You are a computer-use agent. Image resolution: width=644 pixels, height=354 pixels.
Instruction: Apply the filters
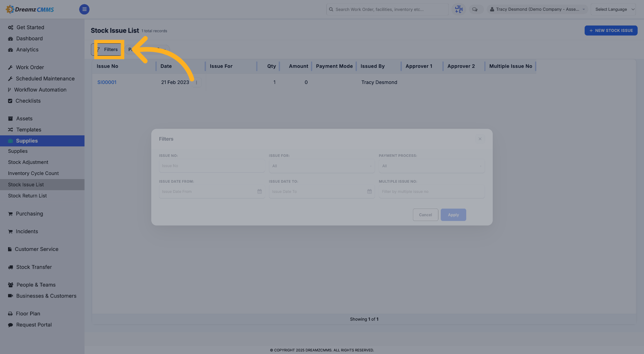click(x=453, y=215)
